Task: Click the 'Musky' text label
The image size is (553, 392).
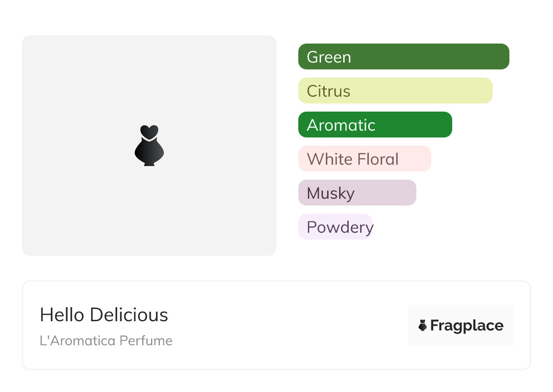Action: (331, 193)
